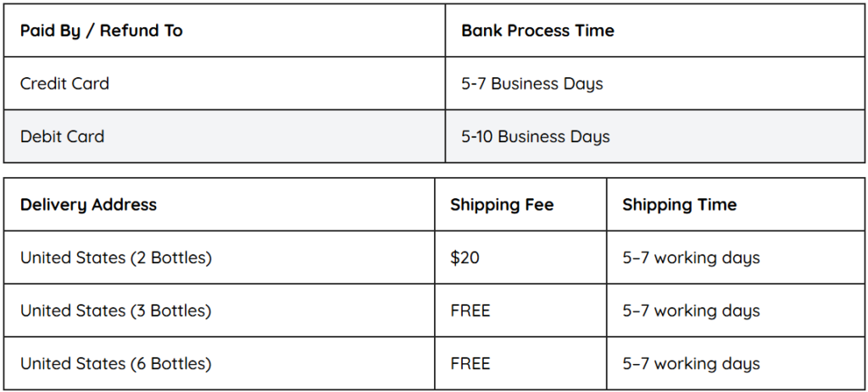Select 'United States (3 Bottles)' cell
Viewport: 868px width, 392px height.
[220, 311]
